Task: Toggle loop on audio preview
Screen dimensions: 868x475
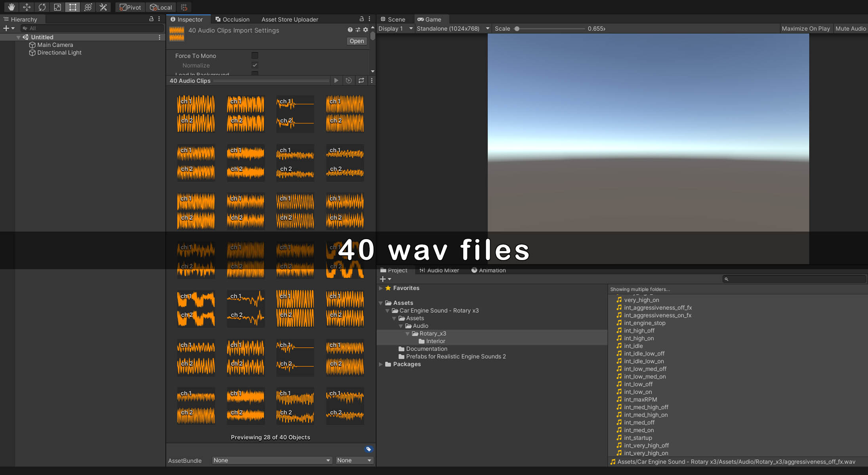Action: (x=361, y=80)
